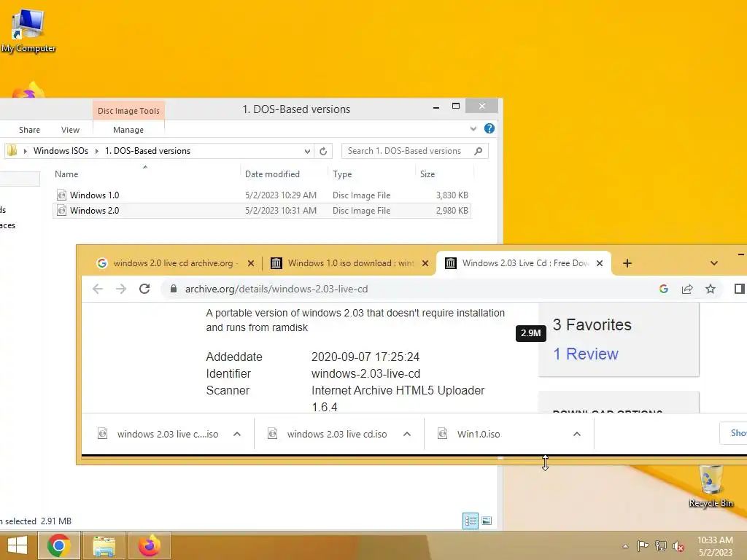The width and height of the screenshot is (747, 560).
Task: Expand breadcrumb arrow before Windows ISOs
Action: coord(26,151)
